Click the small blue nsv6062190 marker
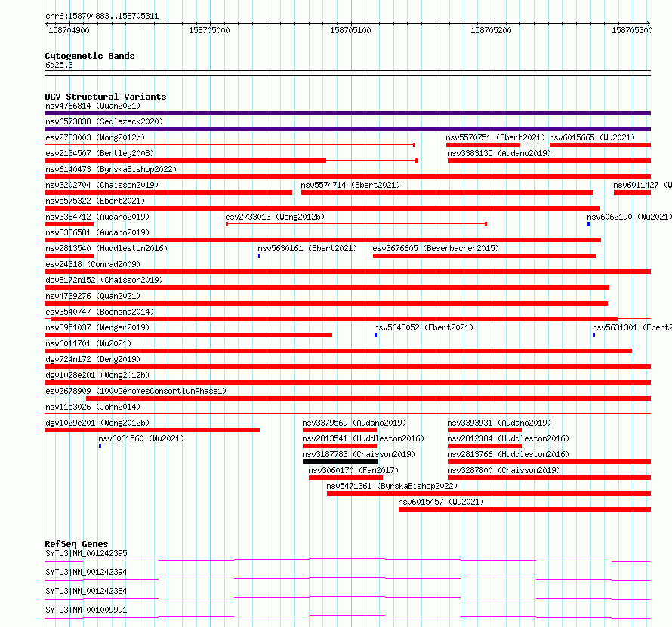Screen dimensions: 672x627 coord(588,224)
